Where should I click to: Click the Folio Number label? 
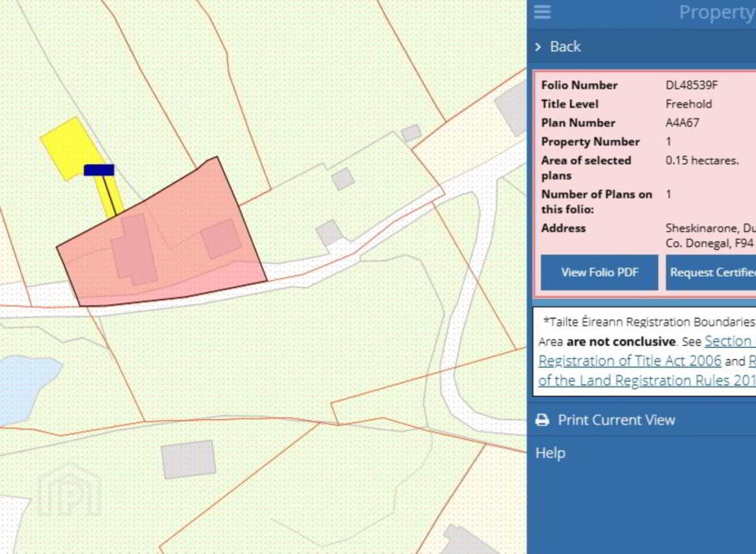click(579, 85)
